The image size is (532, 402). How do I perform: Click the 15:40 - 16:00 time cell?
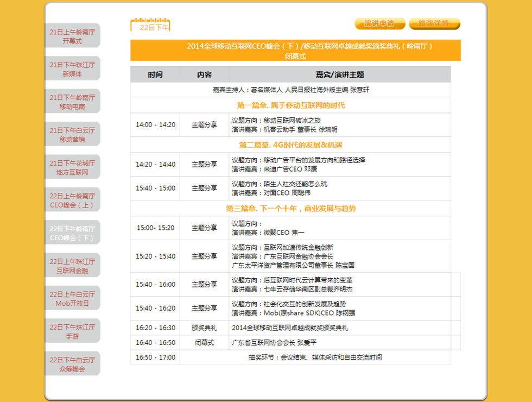155,285
